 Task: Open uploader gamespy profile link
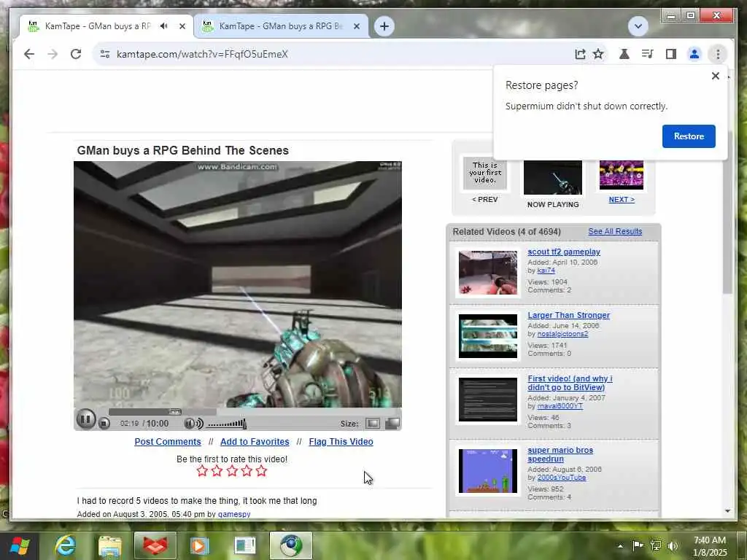[234, 514]
